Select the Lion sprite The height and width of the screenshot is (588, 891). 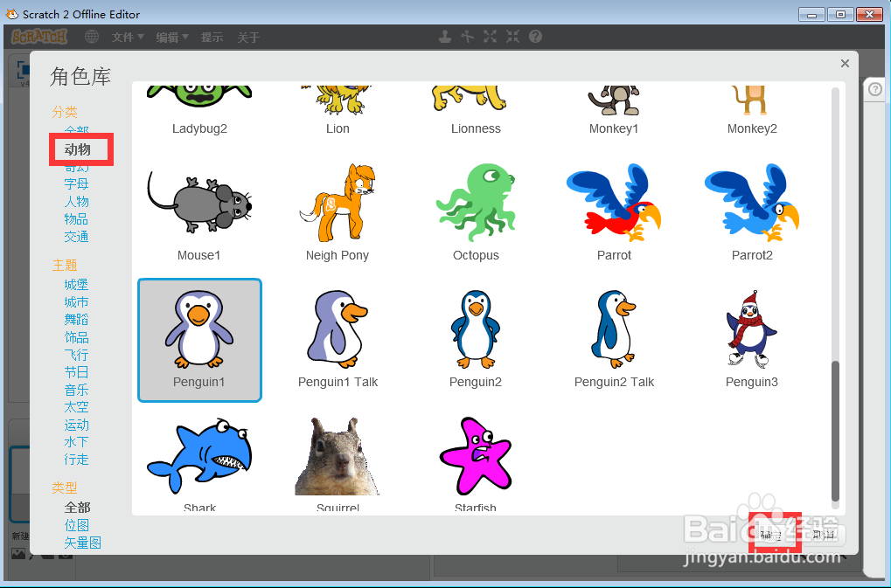(x=338, y=113)
